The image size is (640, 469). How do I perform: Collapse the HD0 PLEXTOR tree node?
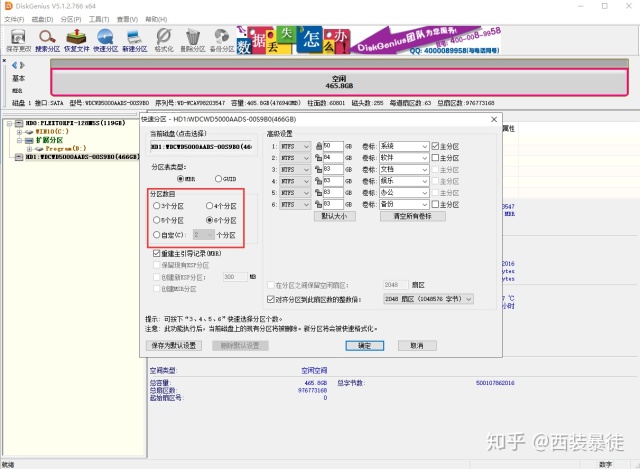pos(9,123)
